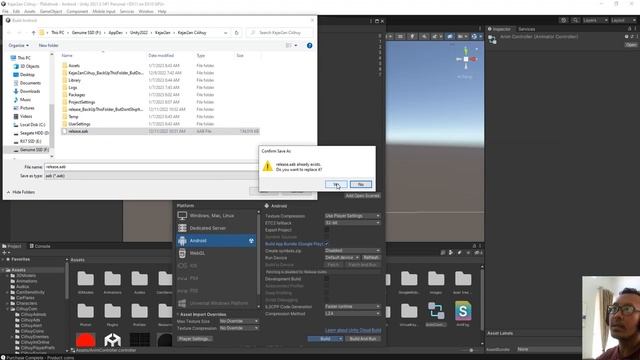
Task: Select Universal Windows Platform entry
Action: pos(216,303)
